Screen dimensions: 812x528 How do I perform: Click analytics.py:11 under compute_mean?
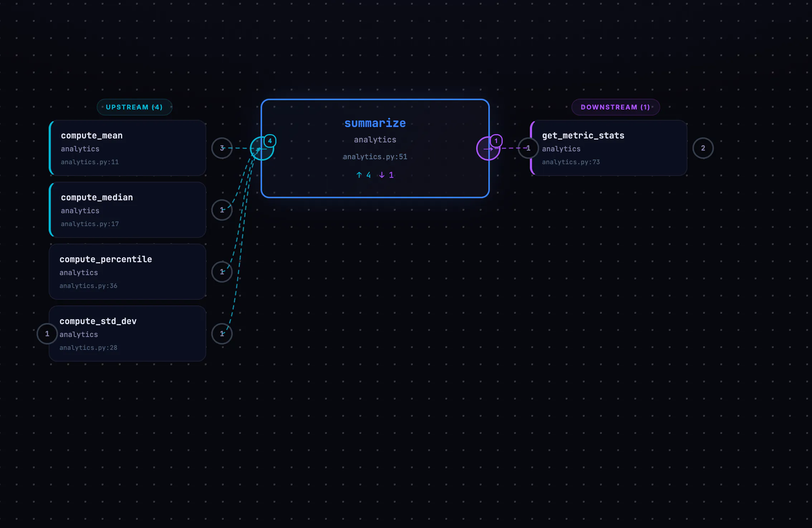(x=90, y=162)
